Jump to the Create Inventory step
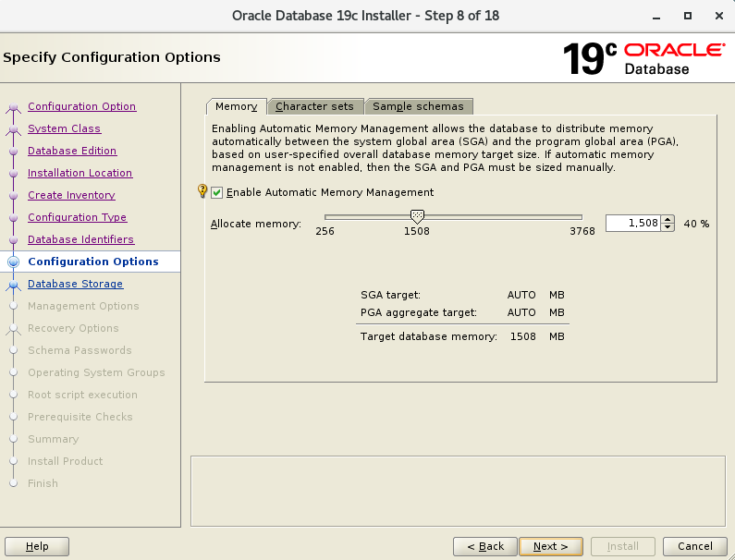This screenshot has width=735, height=560. [71, 195]
